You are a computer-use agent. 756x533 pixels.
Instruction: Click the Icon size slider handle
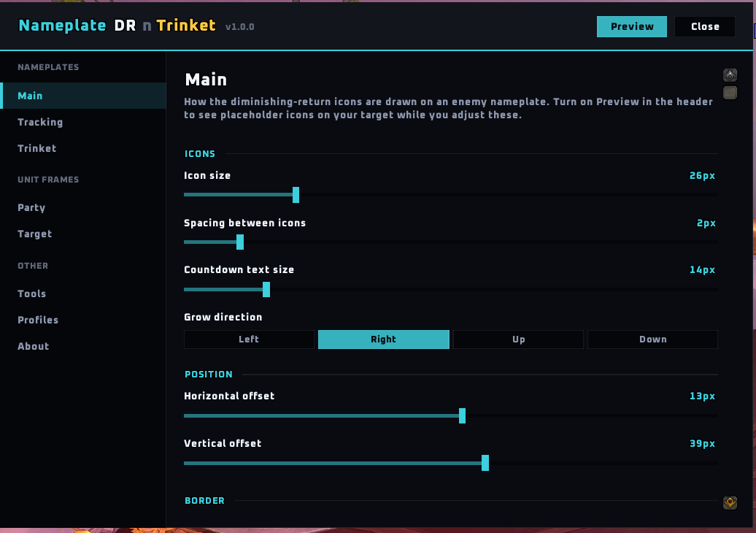coord(296,195)
